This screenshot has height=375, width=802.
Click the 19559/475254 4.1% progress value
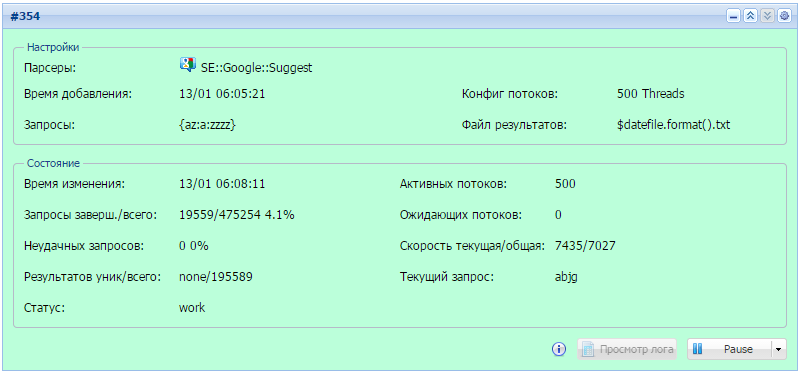click(237, 215)
